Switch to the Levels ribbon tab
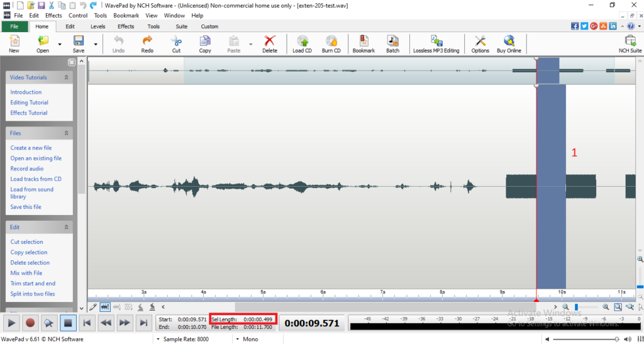Screen dimensions: 644x344 click(97, 26)
